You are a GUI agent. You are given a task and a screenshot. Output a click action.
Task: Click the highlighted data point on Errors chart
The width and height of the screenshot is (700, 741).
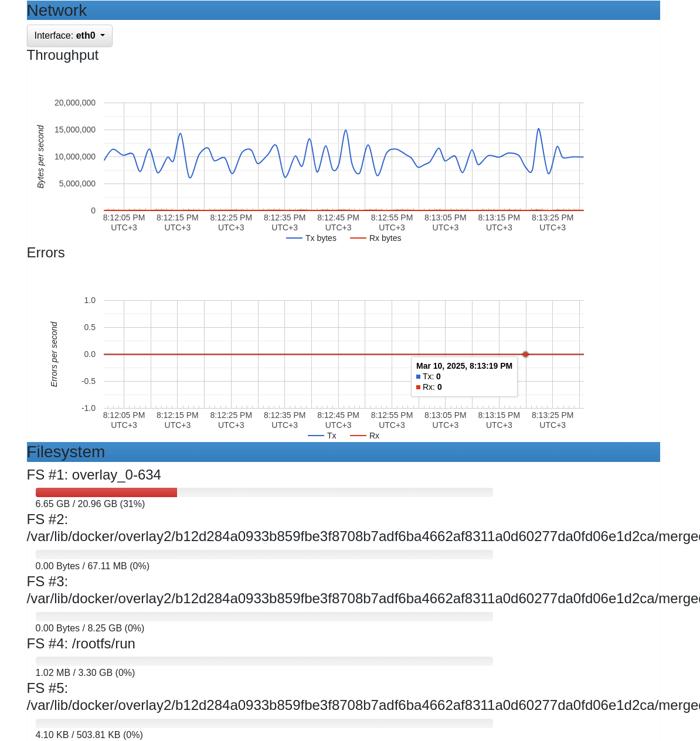(x=525, y=354)
